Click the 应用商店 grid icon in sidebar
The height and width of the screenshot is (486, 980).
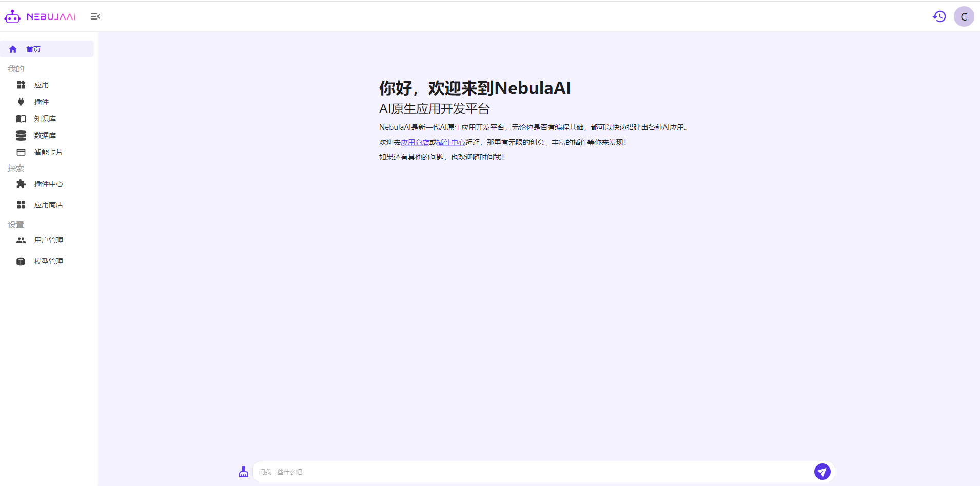point(21,204)
